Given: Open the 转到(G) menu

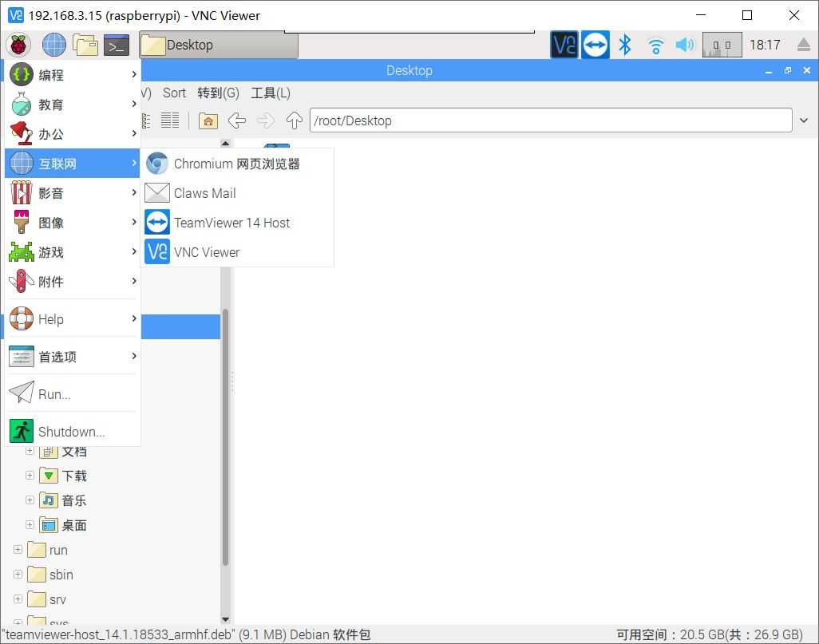Looking at the screenshot, I should point(218,93).
